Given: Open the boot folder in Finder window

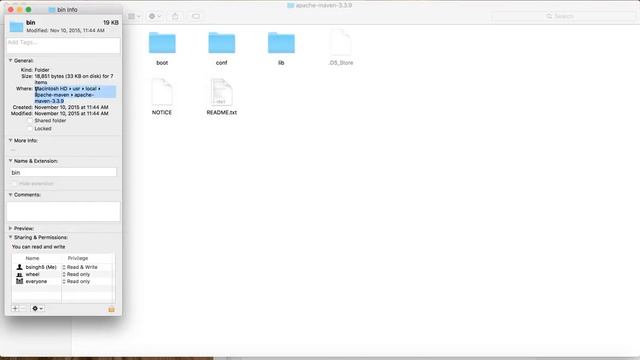Looking at the screenshot, I should [x=162, y=43].
